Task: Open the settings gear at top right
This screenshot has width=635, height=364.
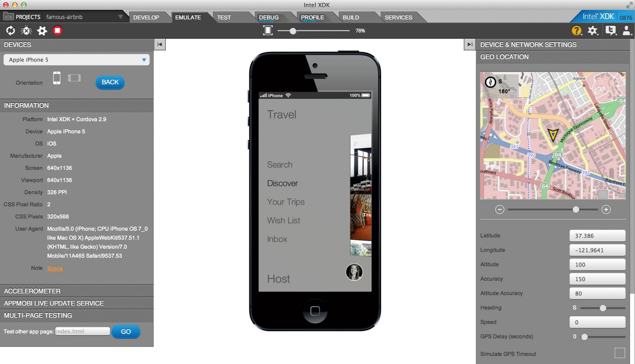Action: [x=593, y=30]
